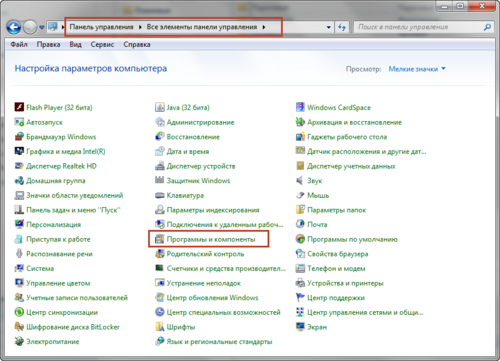Click the Домашняя группа icon
Image resolution: width=500 pixels, height=361 pixels.
click(19, 180)
